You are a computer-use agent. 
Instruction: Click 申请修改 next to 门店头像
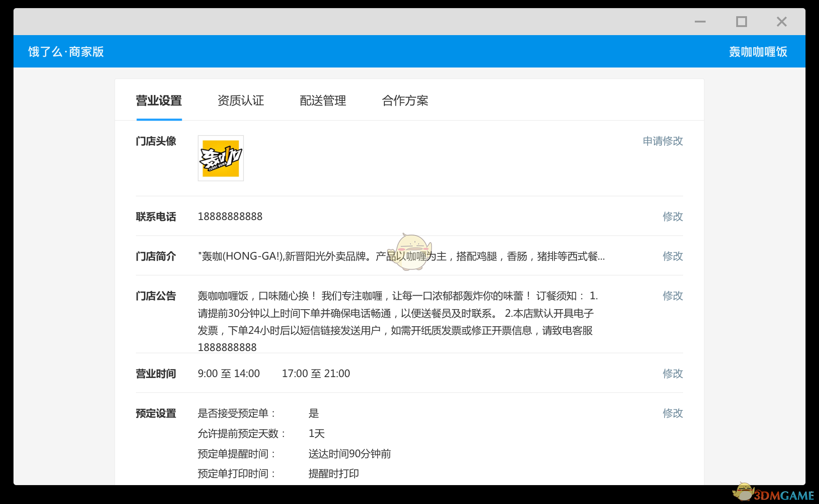662,141
